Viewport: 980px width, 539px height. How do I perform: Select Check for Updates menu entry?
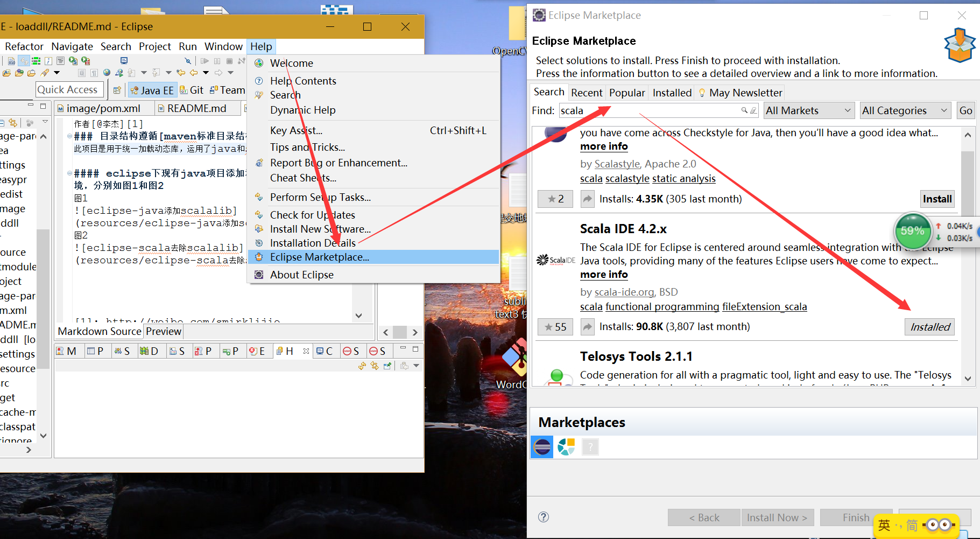pos(313,215)
